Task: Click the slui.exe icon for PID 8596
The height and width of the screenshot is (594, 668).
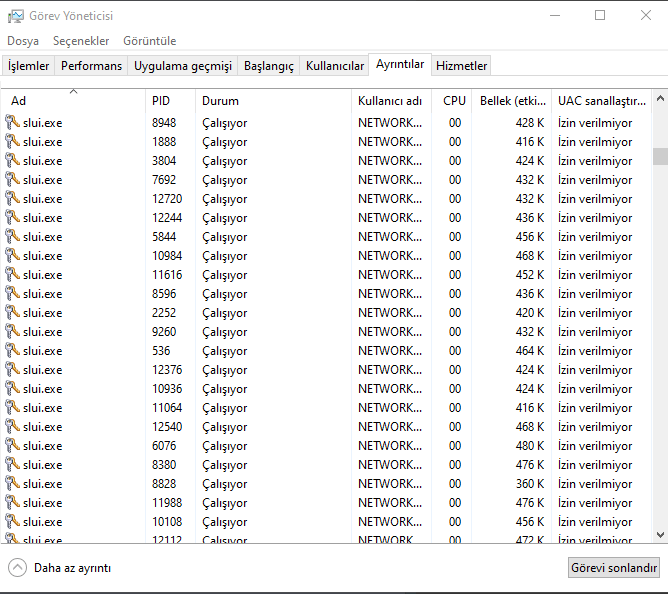Action: click(x=12, y=294)
